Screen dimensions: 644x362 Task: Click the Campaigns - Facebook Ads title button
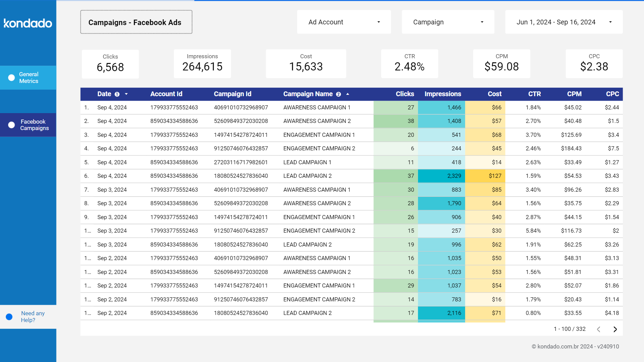[136, 22]
